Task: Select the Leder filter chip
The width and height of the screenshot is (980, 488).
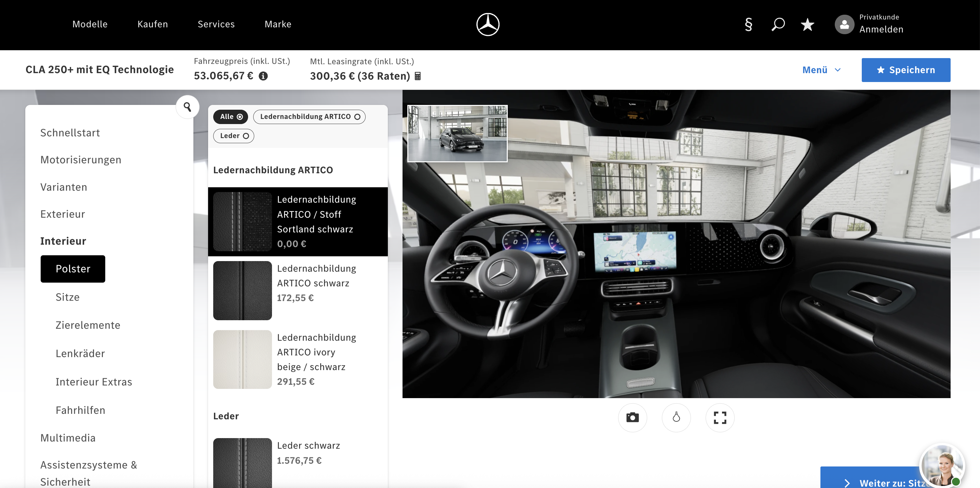Action: tap(234, 136)
